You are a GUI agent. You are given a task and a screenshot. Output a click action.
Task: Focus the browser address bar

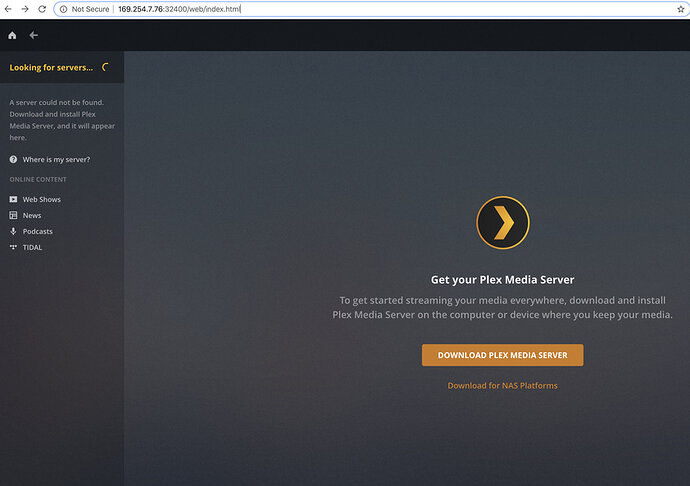tap(370, 9)
